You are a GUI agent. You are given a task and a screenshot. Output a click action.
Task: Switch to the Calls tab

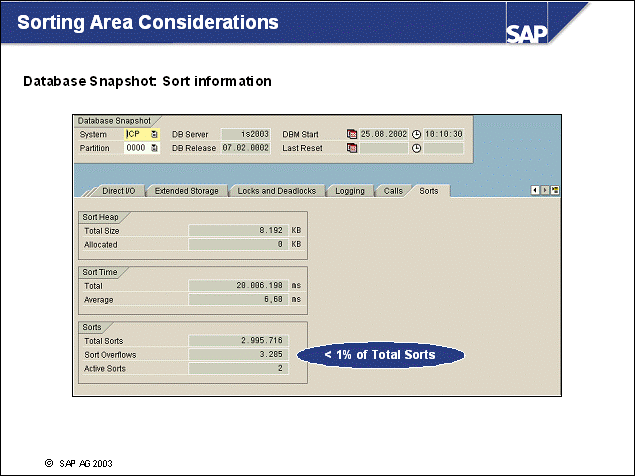tap(394, 190)
